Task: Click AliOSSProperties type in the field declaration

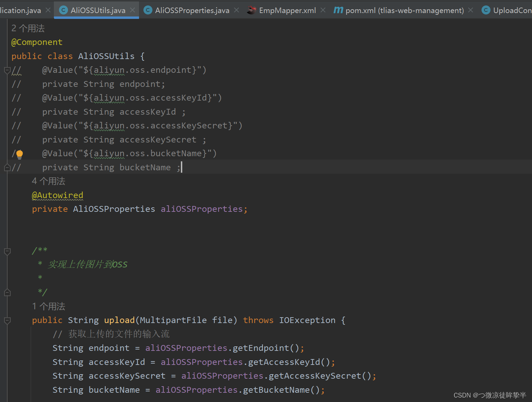Action: pos(114,209)
